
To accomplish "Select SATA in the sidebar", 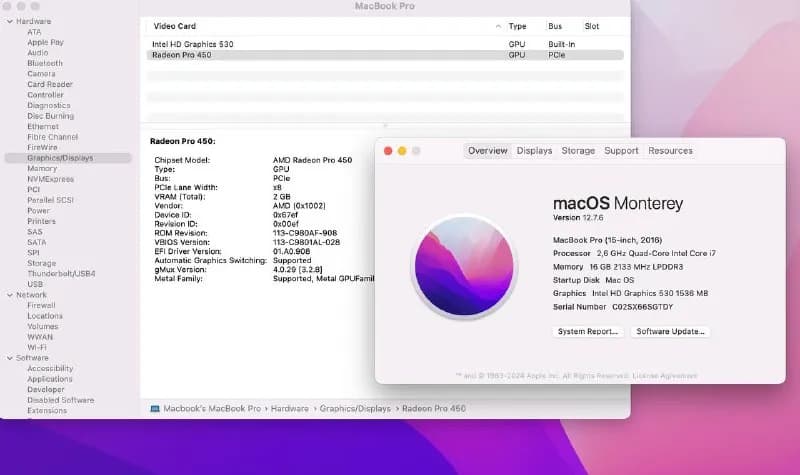I will pyautogui.click(x=37, y=242).
